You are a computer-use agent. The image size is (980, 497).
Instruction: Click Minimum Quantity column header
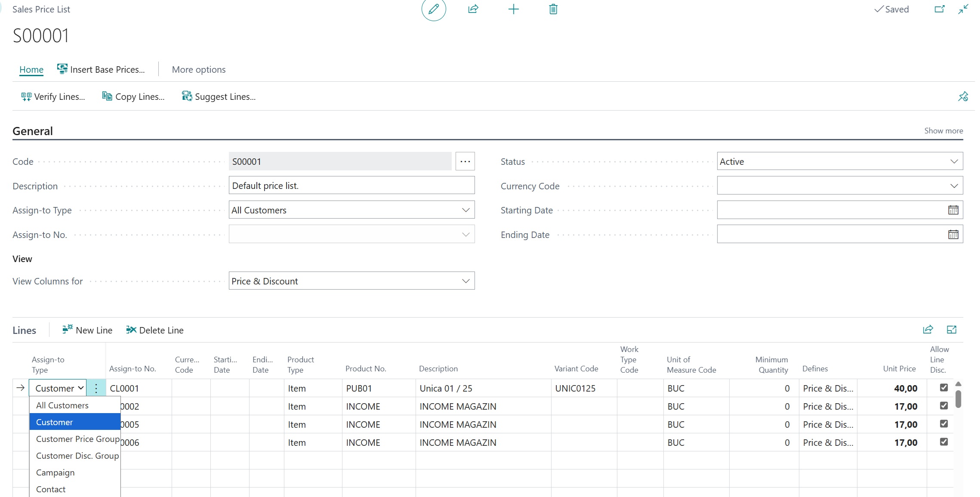click(x=772, y=364)
